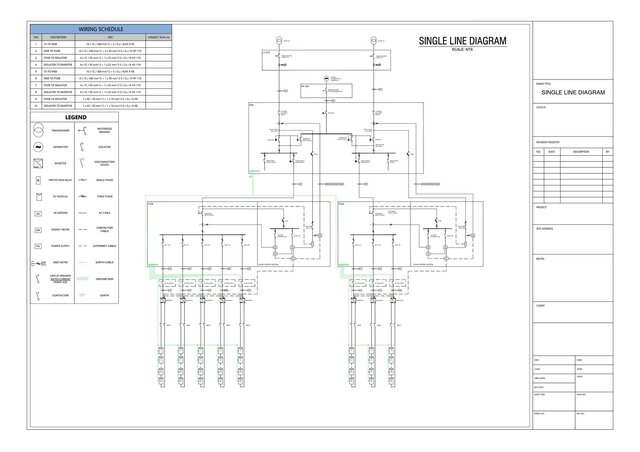Screen dimensions: 640x452
Task: Click the 'SITE ADDRESS' label in title block
Action: click(544, 229)
